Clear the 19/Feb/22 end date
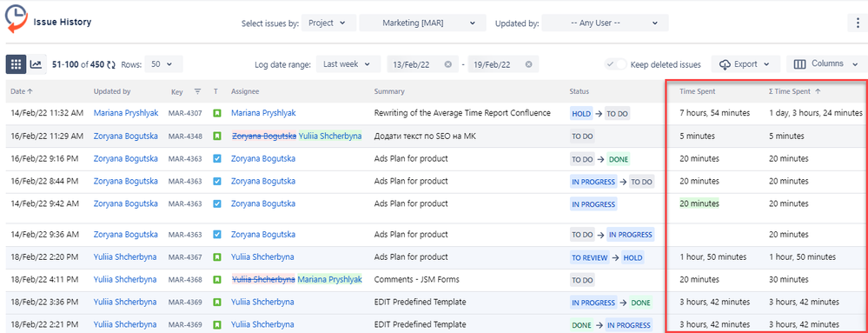The height and width of the screenshot is (333, 868). 528,64
